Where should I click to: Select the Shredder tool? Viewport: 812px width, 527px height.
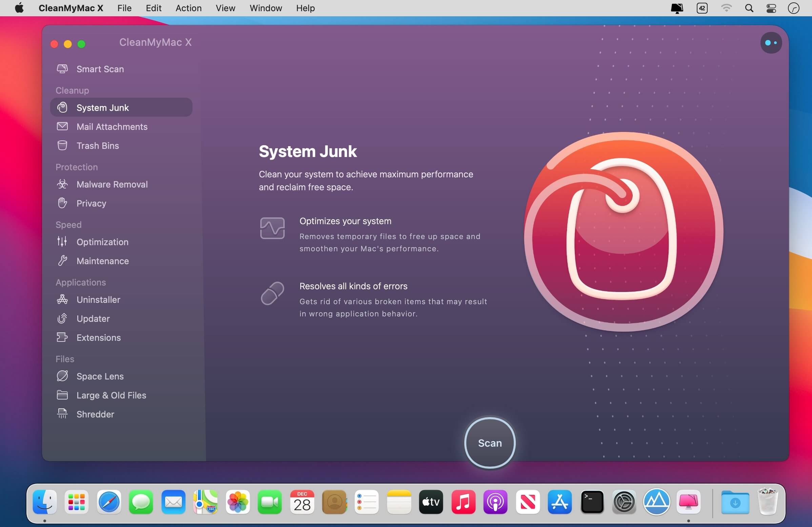coord(95,414)
